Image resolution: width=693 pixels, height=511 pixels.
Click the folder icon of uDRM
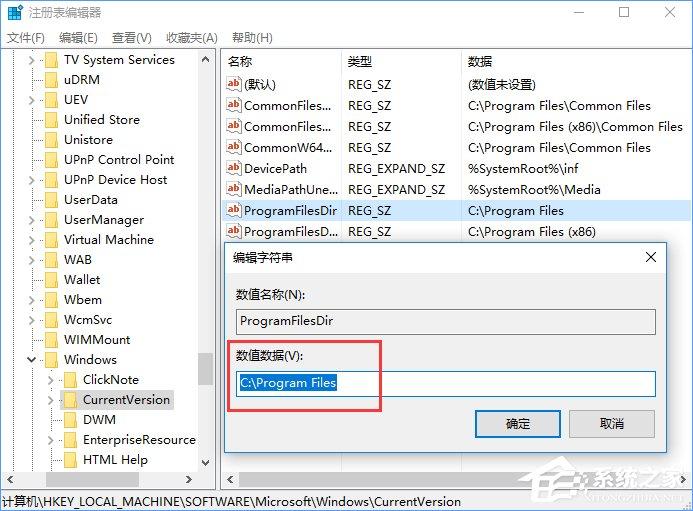coord(51,80)
